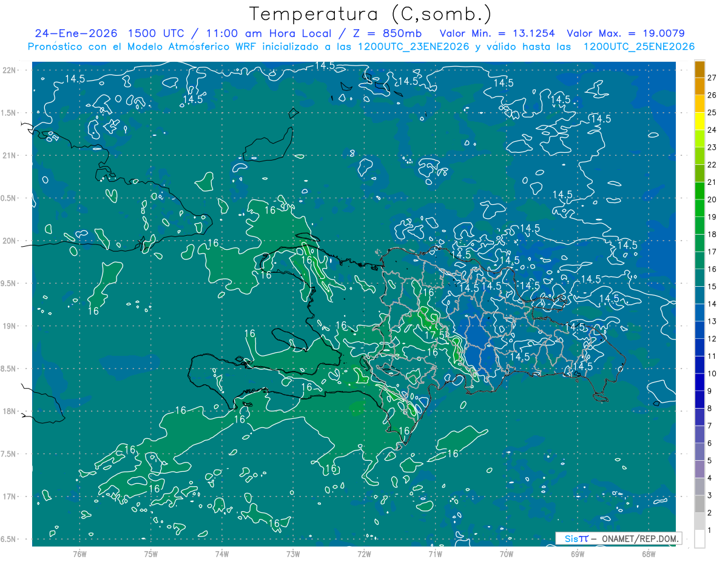Click the colorbar legend label '20'
Image resolution: width=728 pixels, height=562 pixels.
(712, 199)
